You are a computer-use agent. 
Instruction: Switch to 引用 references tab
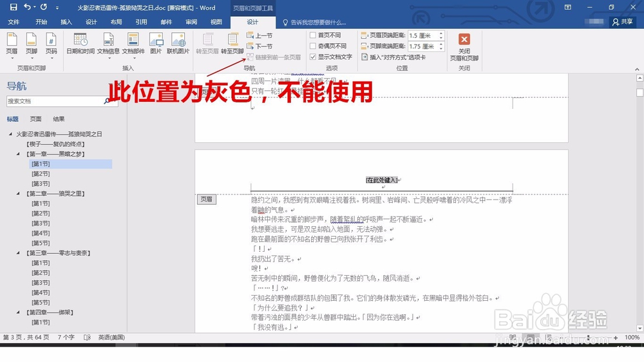click(141, 22)
